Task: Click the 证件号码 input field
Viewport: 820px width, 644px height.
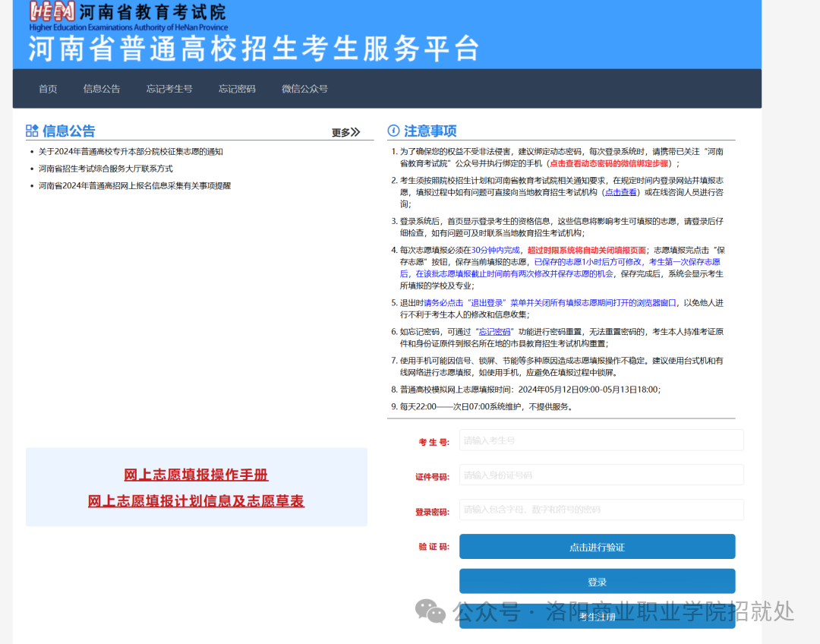Action: 601,475
